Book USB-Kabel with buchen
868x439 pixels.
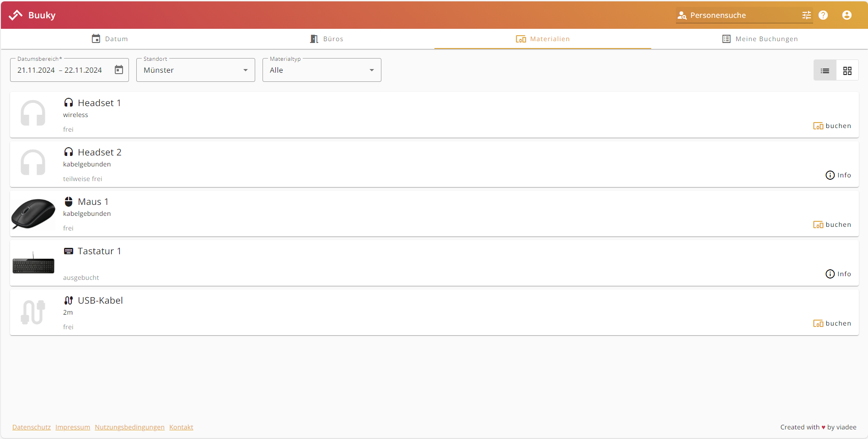832,323
